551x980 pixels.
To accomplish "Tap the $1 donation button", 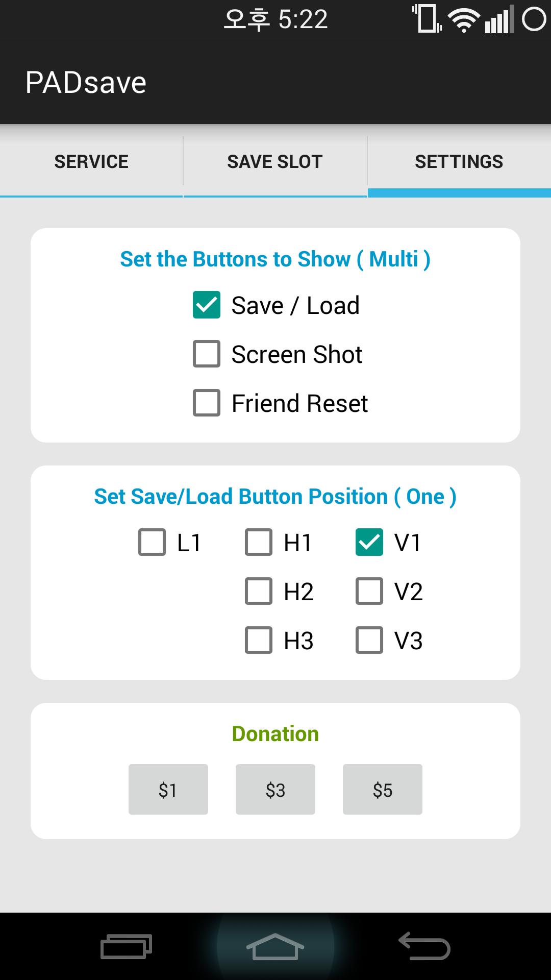I will (x=168, y=789).
